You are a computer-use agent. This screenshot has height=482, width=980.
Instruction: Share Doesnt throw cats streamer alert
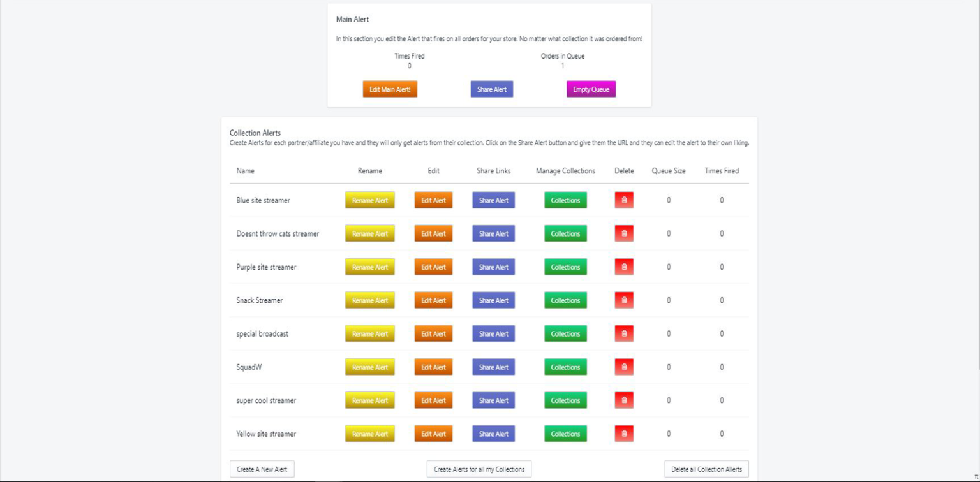(493, 233)
